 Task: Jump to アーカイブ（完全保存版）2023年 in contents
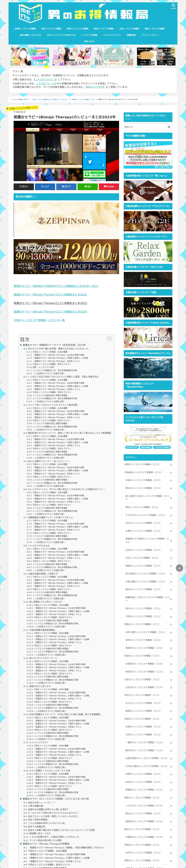[x=54, y=345]
